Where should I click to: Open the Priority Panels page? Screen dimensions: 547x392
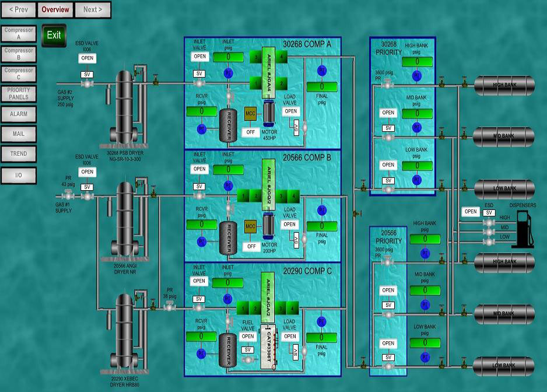(19, 94)
